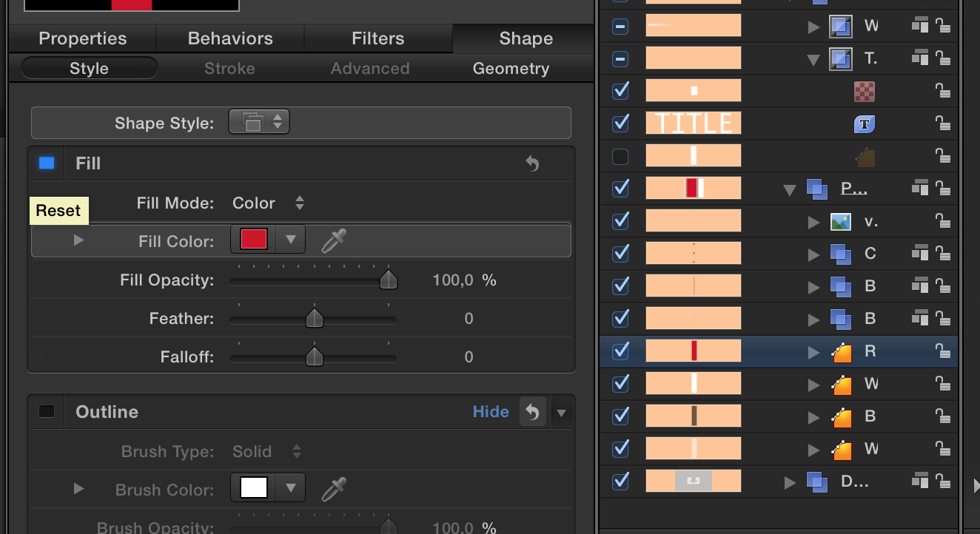Click the Brush Color eyedropper tool
The image size is (980, 534).
coord(334,489)
